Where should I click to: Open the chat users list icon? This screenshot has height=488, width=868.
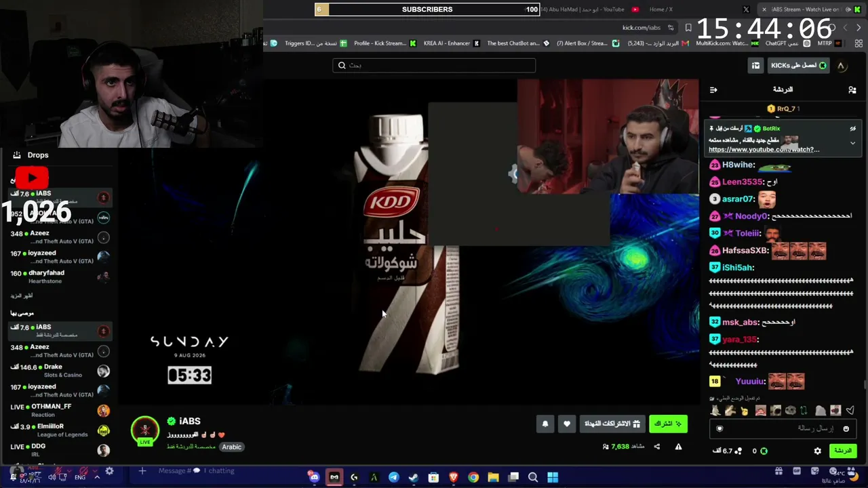click(x=852, y=89)
